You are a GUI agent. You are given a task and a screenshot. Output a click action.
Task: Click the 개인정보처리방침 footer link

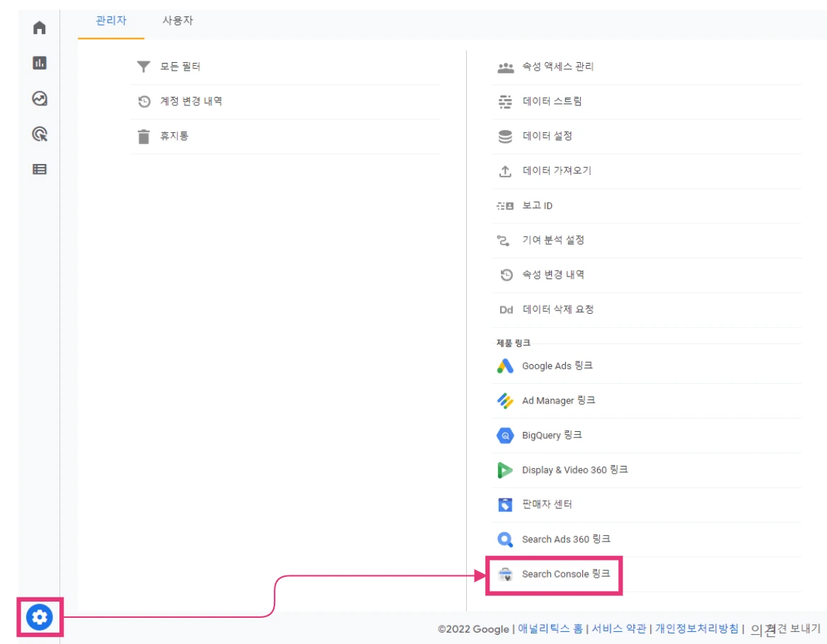697,628
